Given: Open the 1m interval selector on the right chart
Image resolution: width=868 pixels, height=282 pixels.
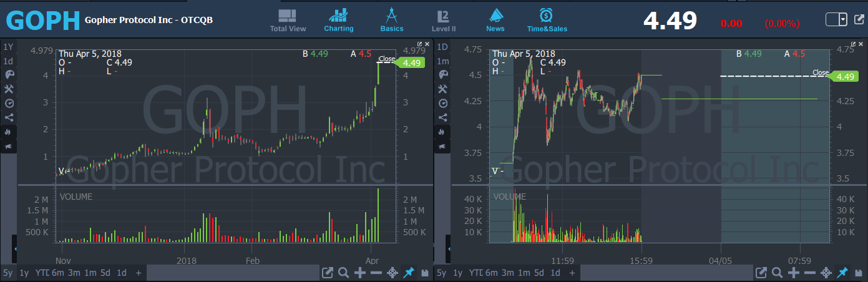Looking at the screenshot, I should [x=443, y=61].
